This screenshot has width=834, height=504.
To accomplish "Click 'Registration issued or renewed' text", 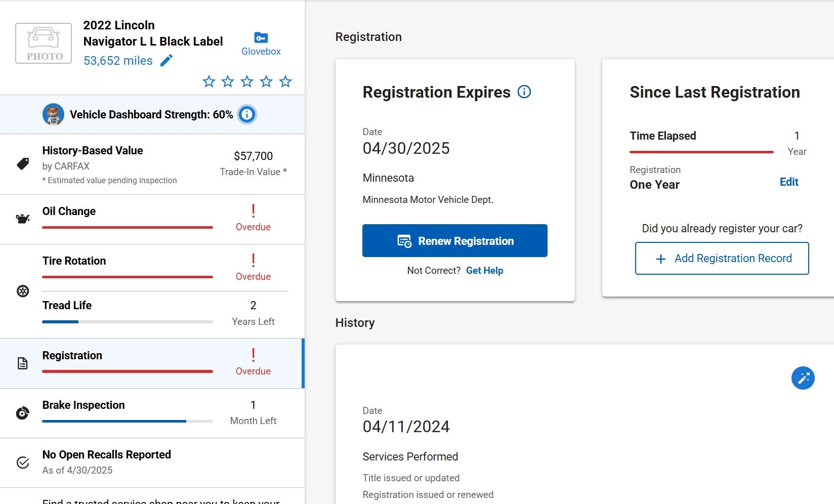I will pos(428,495).
